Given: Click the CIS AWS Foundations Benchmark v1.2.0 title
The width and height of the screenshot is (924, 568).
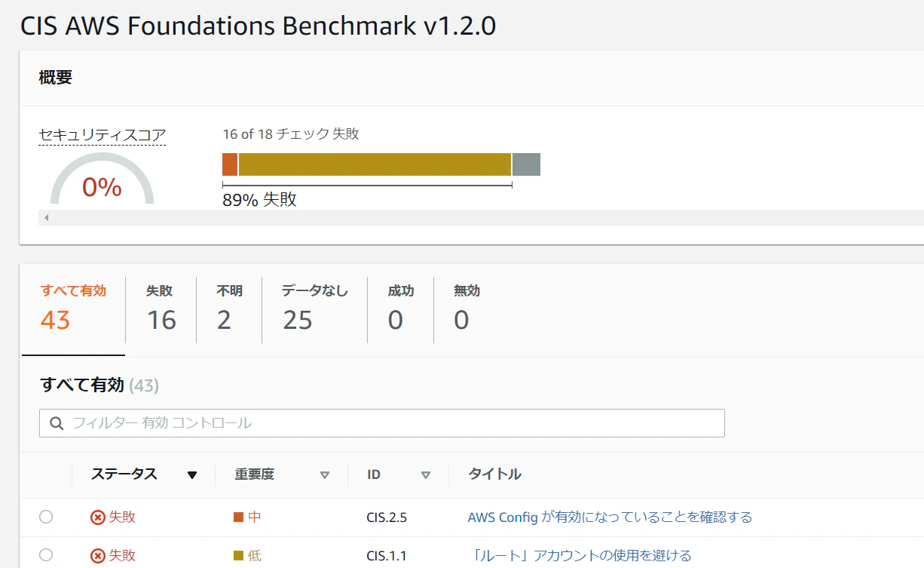Looking at the screenshot, I should pyautogui.click(x=258, y=25).
